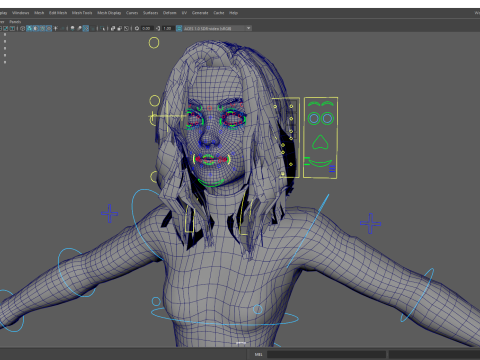Toggle the Safe Action gate icon
Image resolution: width=480 pixels, height=360 pixels.
coord(5,28)
